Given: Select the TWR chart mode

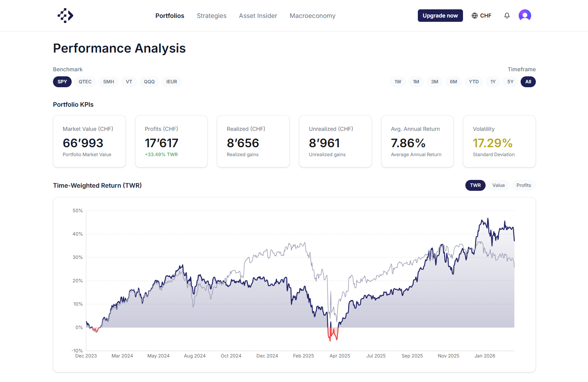Looking at the screenshot, I should [x=475, y=185].
